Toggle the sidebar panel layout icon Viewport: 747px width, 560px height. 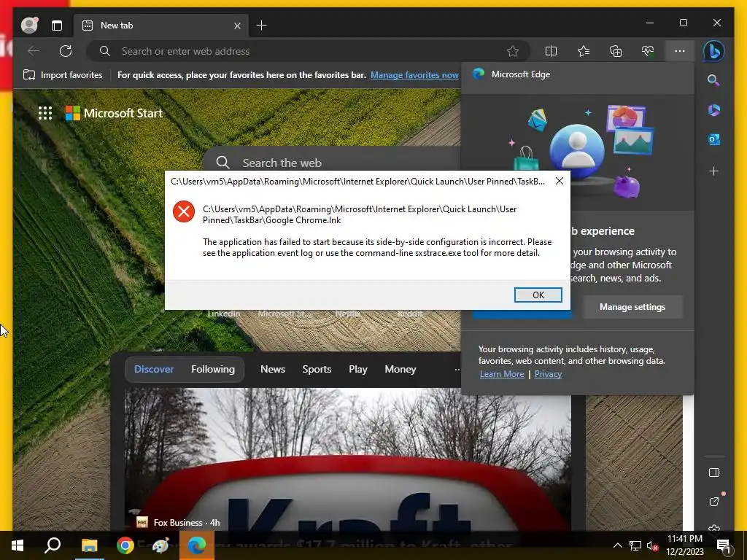[713, 472]
